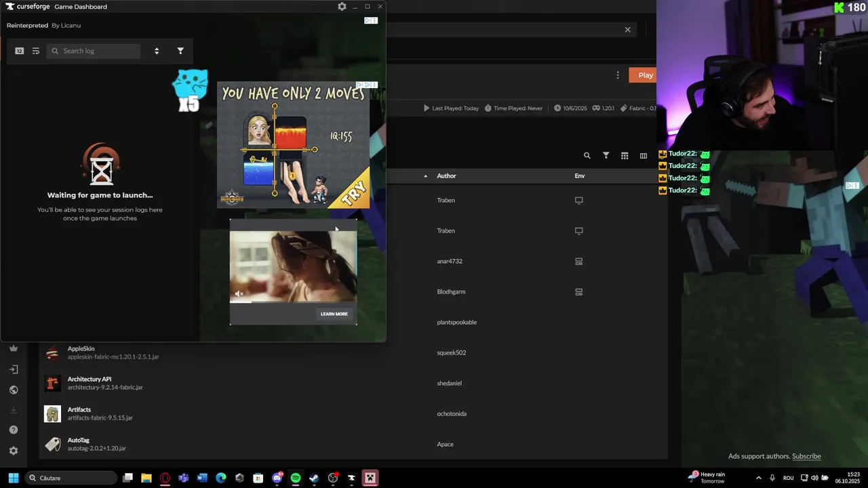Click LEARN MORE on the video ad

click(334, 314)
